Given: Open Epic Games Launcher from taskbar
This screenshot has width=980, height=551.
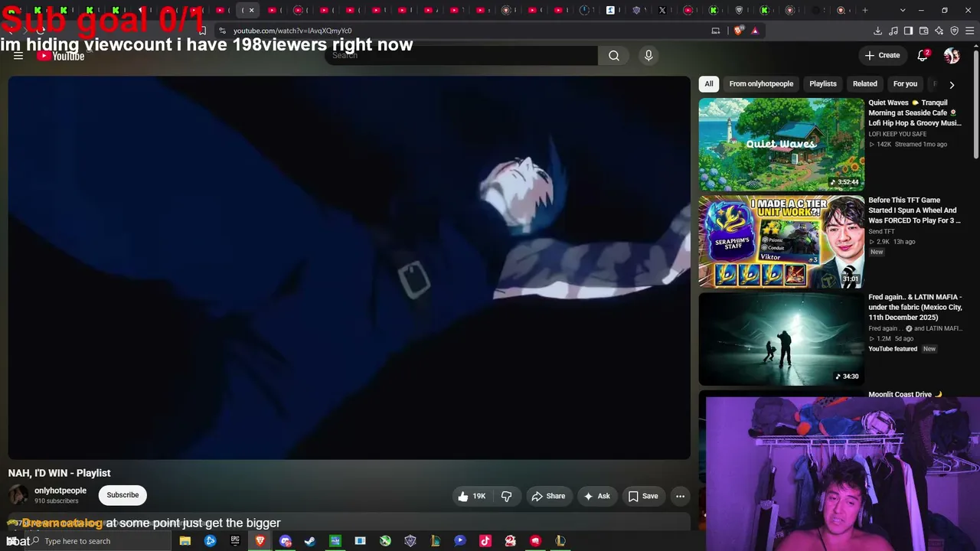Looking at the screenshot, I should click(235, 541).
